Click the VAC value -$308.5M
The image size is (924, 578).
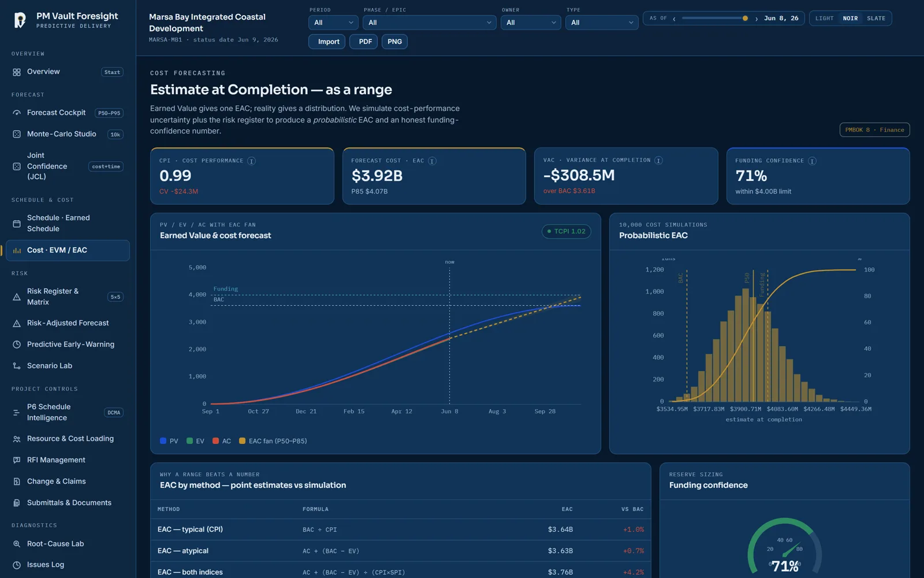pos(579,175)
